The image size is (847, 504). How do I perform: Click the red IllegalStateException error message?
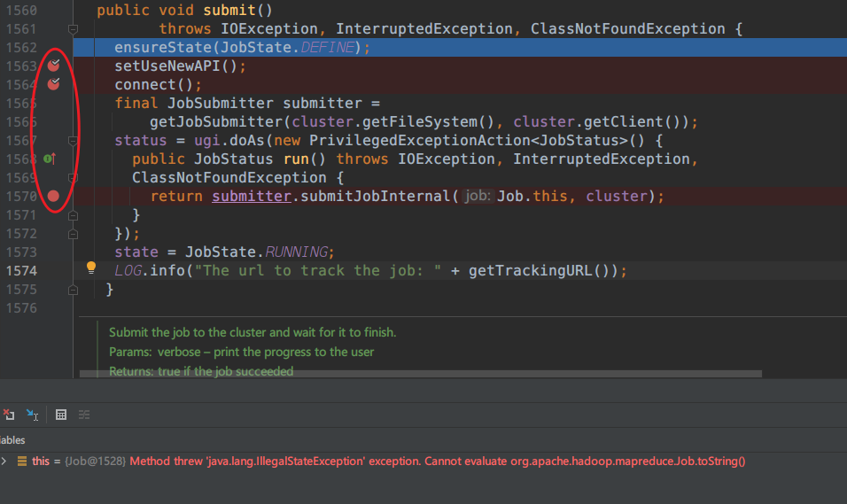coord(437,461)
